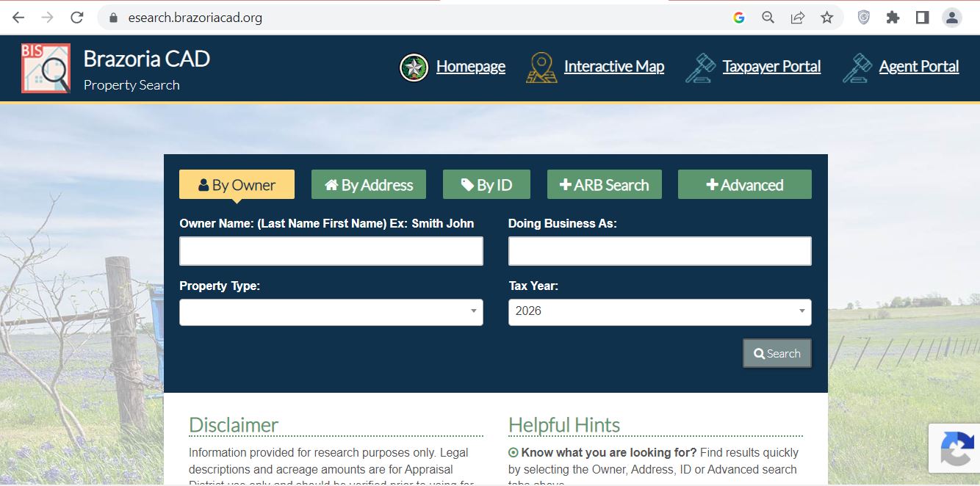The image size is (980, 486).
Task: Click the browser Back arrow
Action: point(18,18)
